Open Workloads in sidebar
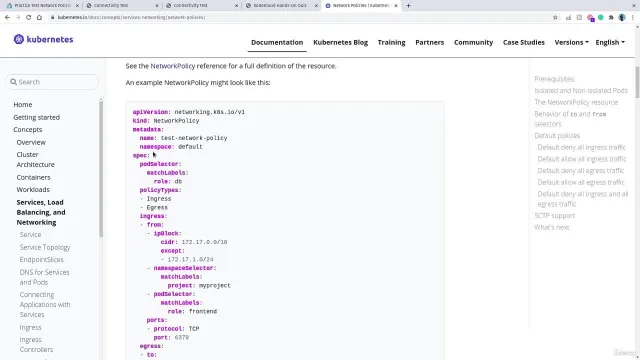Viewport: 640px width, 360px height. pyautogui.click(x=33, y=189)
